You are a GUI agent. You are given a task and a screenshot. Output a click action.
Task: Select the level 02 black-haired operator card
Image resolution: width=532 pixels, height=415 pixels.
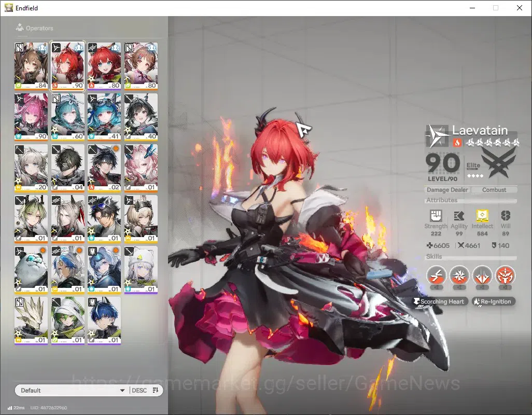104,168
